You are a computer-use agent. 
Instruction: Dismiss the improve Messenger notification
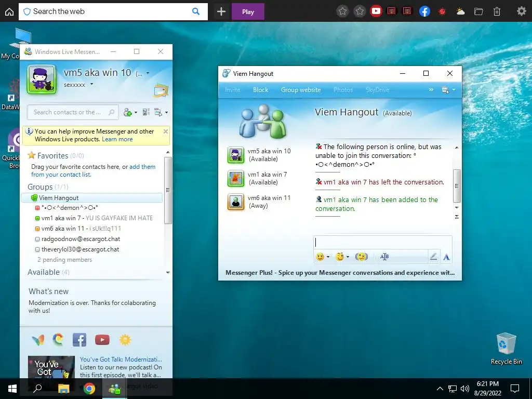point(166,131)
